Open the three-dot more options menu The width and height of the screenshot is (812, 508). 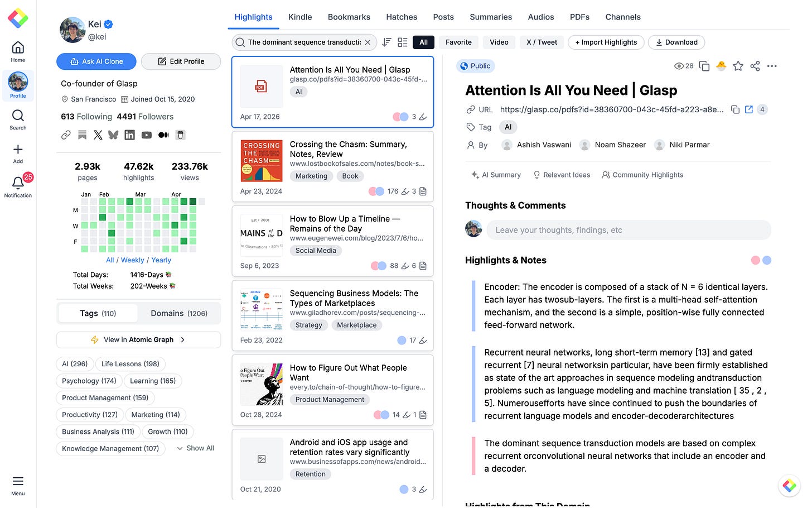[772, 66]
